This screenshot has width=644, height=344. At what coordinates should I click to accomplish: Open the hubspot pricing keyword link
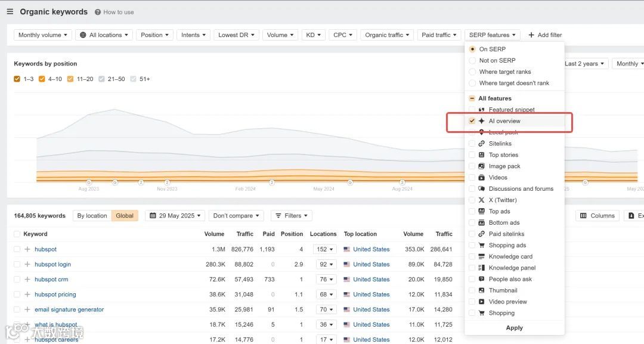(55, 295)
